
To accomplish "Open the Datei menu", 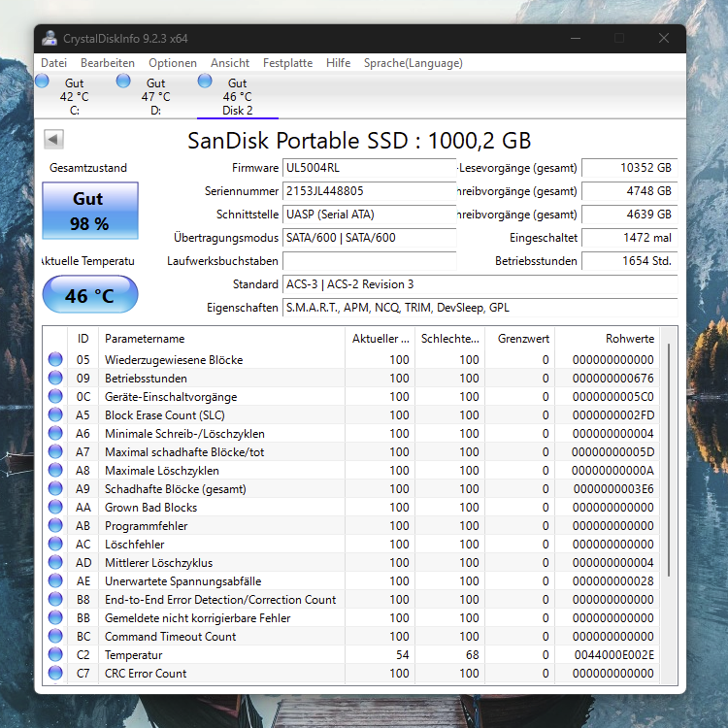I will (53, 63).
